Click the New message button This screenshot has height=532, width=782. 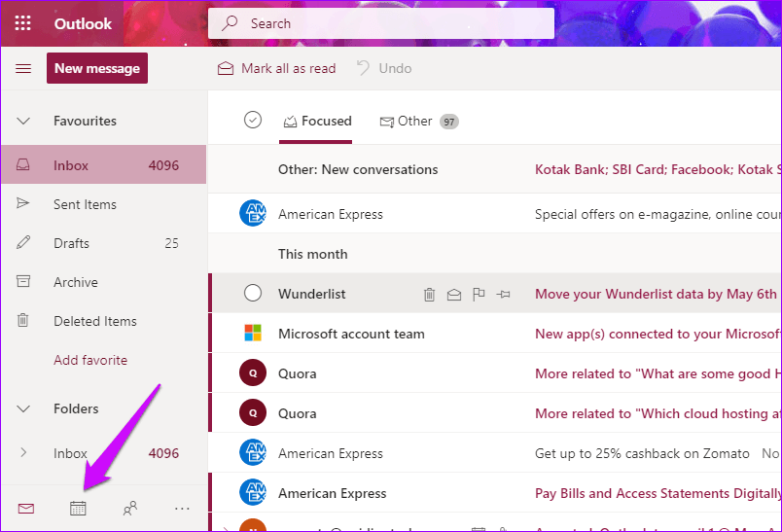(97, 68)
